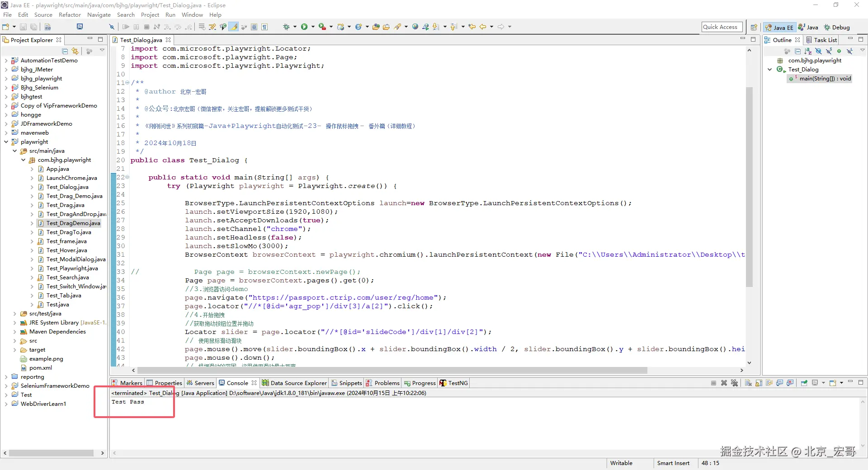This screenshot has width=868, height=470.
Task: Click Collapse All in Outline toolbar
Action: (x=798, y=51)
